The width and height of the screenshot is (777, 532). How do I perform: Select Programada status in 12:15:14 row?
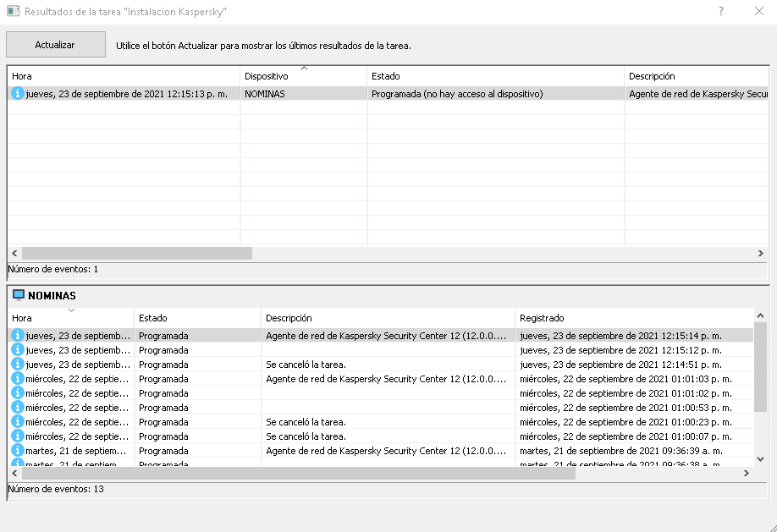pos(198,335)
